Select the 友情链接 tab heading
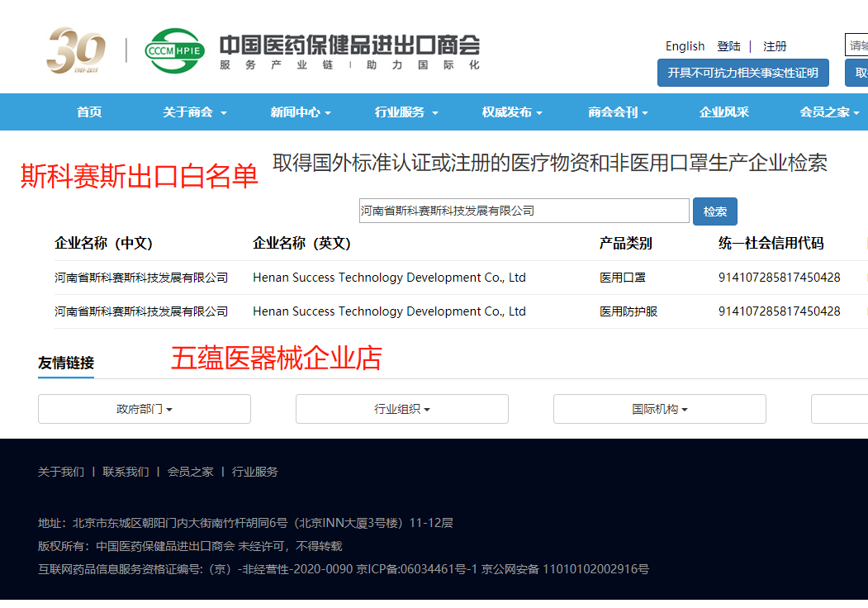This screenshot has height=608, width=868. [x=66, y=363]
